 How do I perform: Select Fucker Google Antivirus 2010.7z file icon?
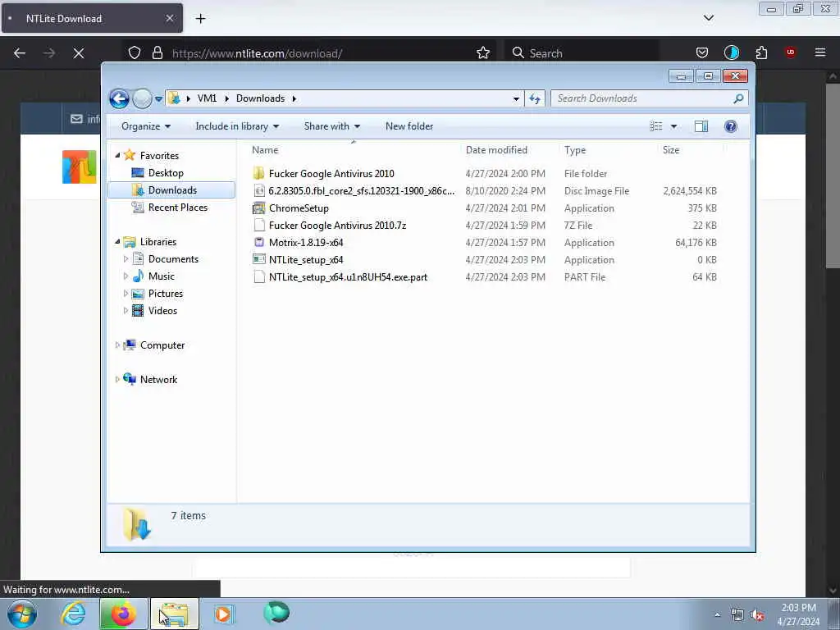pyautogui.click(x=258, y=225)
